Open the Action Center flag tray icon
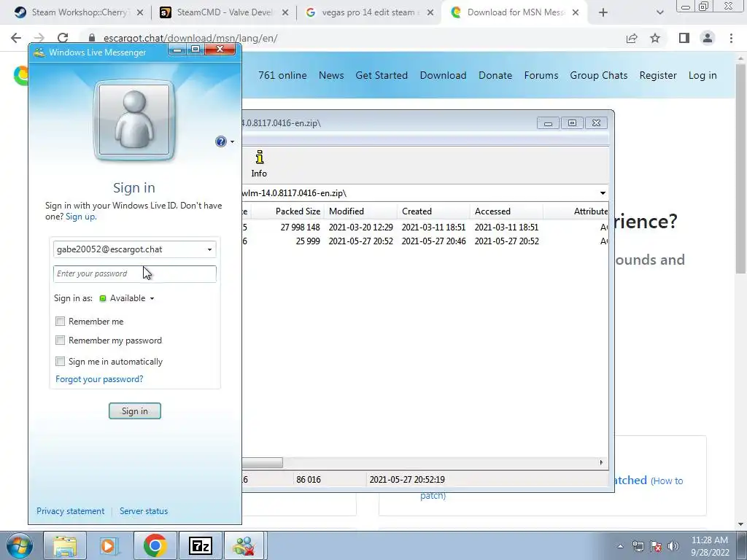 pyautogui.click(x=656, y=546)
